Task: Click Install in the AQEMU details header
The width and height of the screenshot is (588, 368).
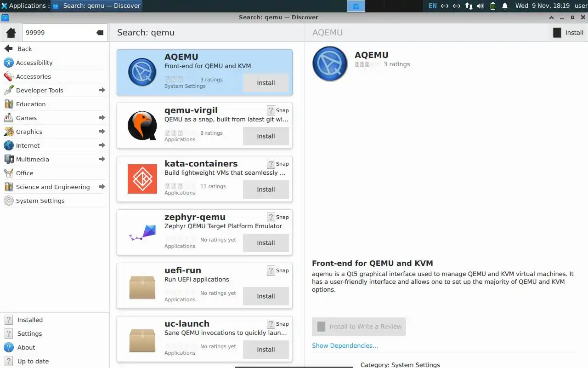Action: (x=568, y=33)
